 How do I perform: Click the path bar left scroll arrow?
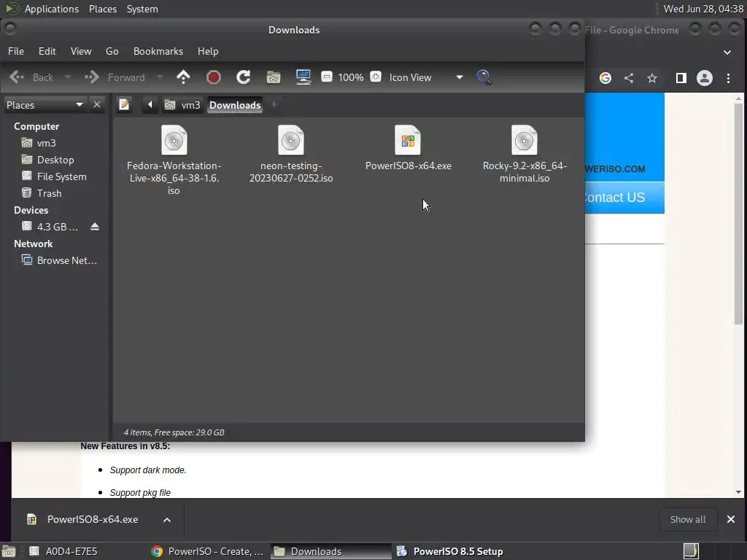[x=150, y=104]
